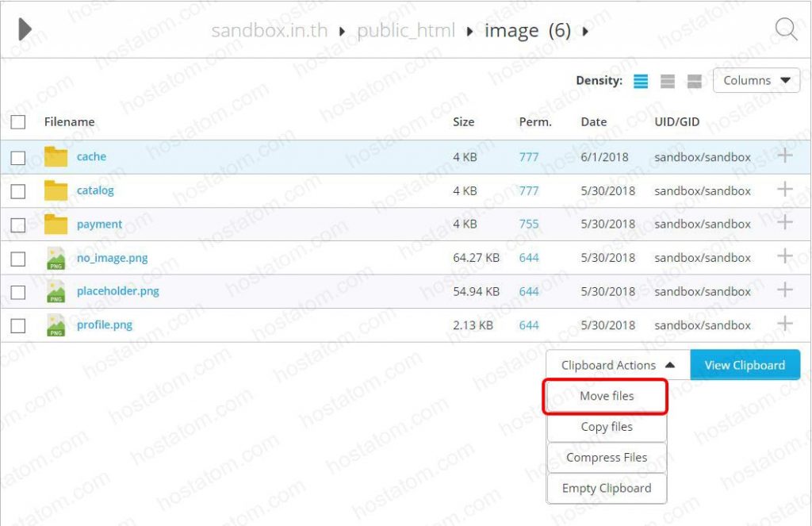Choose Compress Files from the menu
This screenshot has height=526, width=812.
606,457
